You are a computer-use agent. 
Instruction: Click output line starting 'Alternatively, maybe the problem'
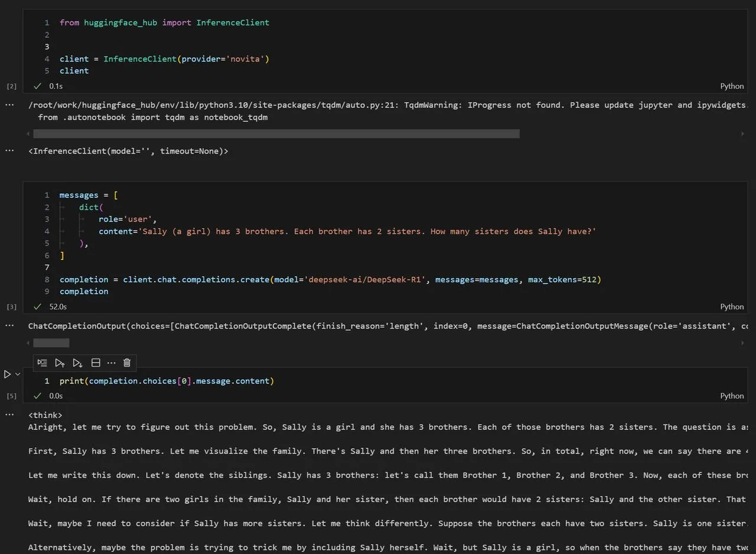(388, 548)
